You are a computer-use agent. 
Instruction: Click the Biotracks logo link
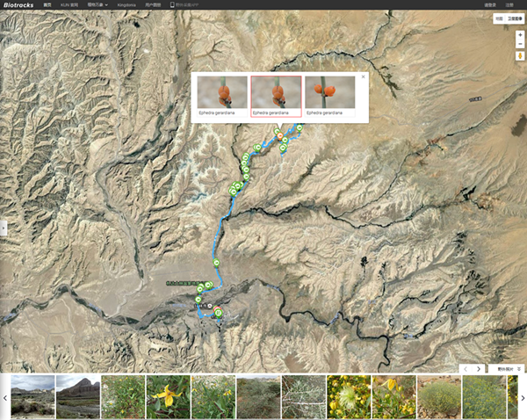tap(18, 4)
